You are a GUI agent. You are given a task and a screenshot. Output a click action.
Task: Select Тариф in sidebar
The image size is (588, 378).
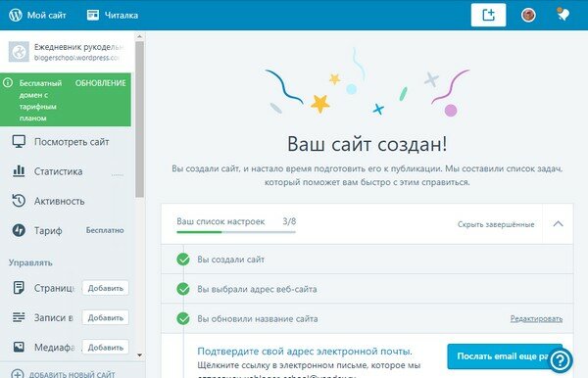(x=48, y=230)
